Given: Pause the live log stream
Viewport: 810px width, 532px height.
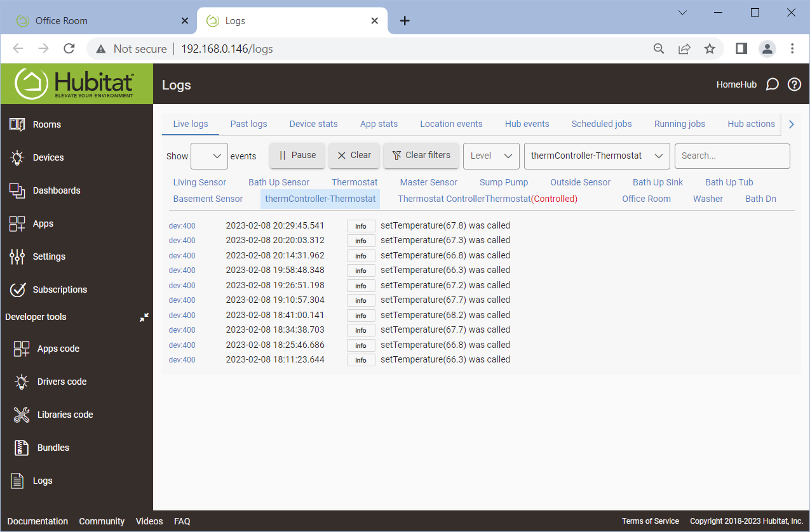Looking at the screenshot, I should [x=297, y=156].
